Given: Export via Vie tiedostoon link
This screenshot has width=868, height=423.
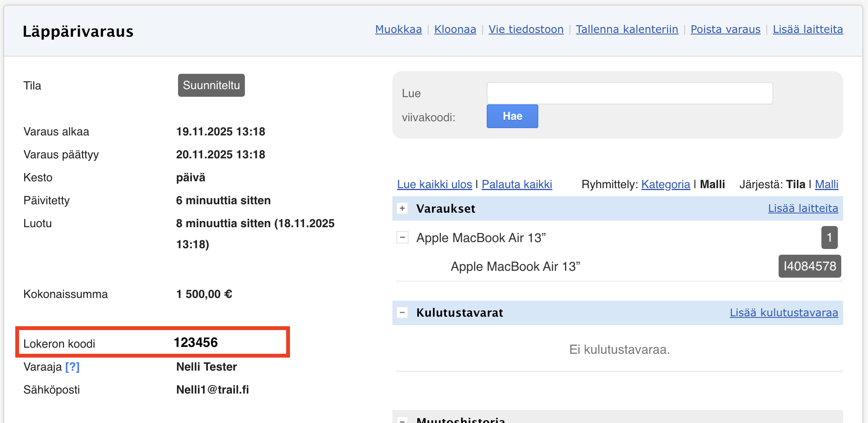Looking at the screenshot, I should (526, 29).
